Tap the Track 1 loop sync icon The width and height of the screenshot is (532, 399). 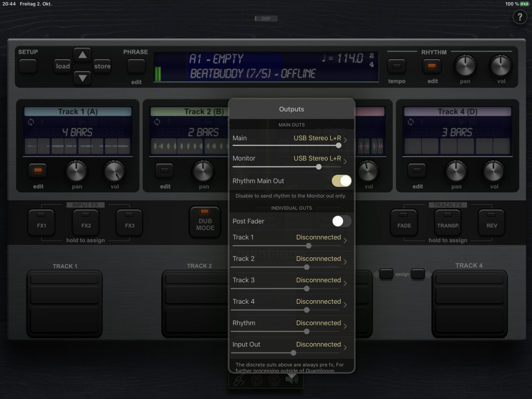[x=31, y=122]
